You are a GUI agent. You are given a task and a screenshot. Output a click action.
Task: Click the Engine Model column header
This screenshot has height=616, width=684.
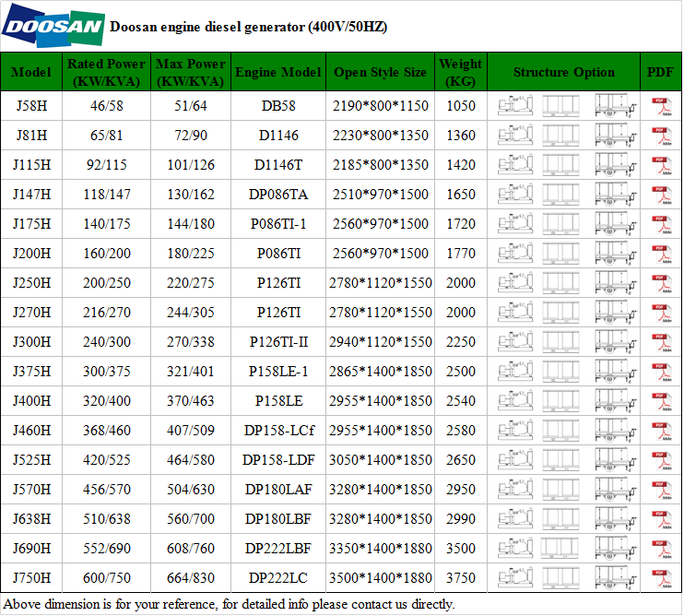click(x=278, y=72)
